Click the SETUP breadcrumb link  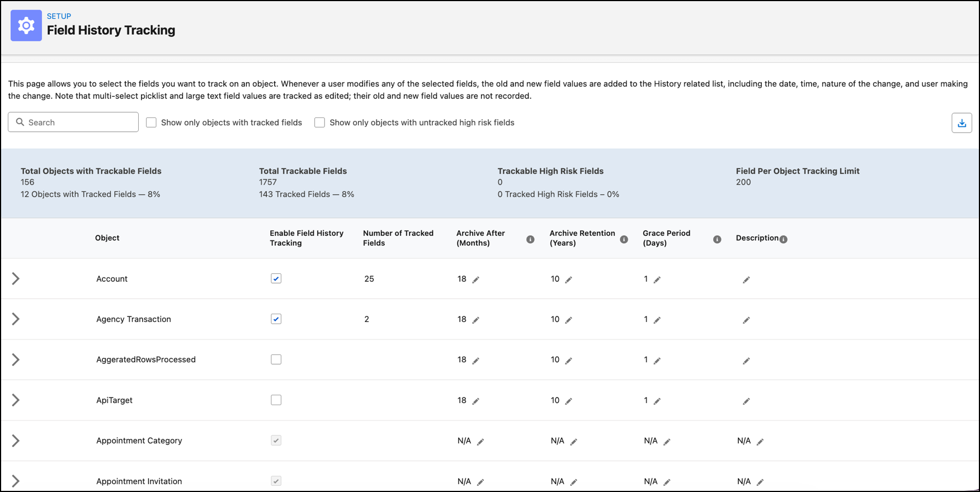59,16
